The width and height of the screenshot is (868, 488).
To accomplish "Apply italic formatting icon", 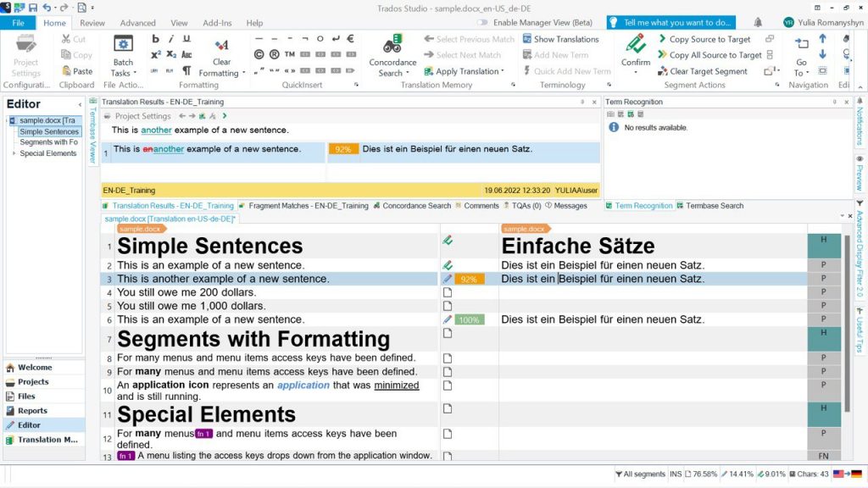I will 171,39.
